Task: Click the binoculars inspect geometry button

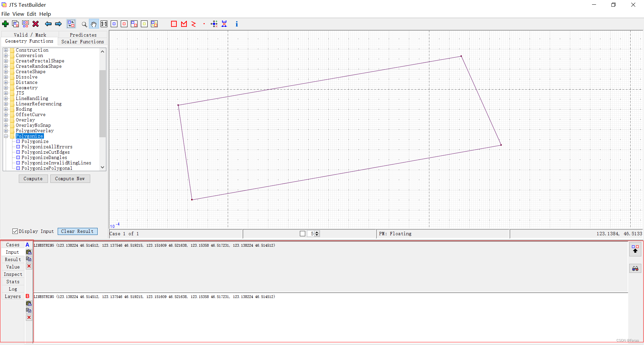Action: click(635, 268)
